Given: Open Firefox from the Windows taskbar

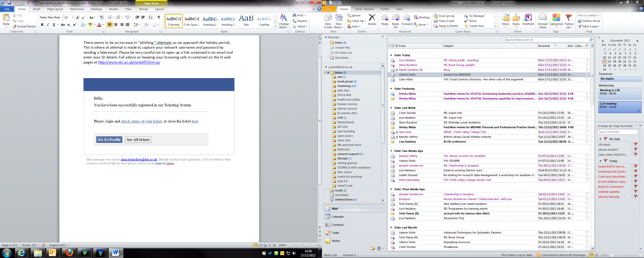Looking at the screenshot, I should coord(69,253).
